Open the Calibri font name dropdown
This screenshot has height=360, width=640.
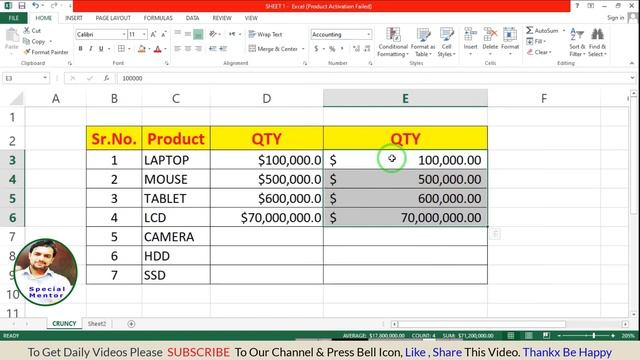click(124, 35)
